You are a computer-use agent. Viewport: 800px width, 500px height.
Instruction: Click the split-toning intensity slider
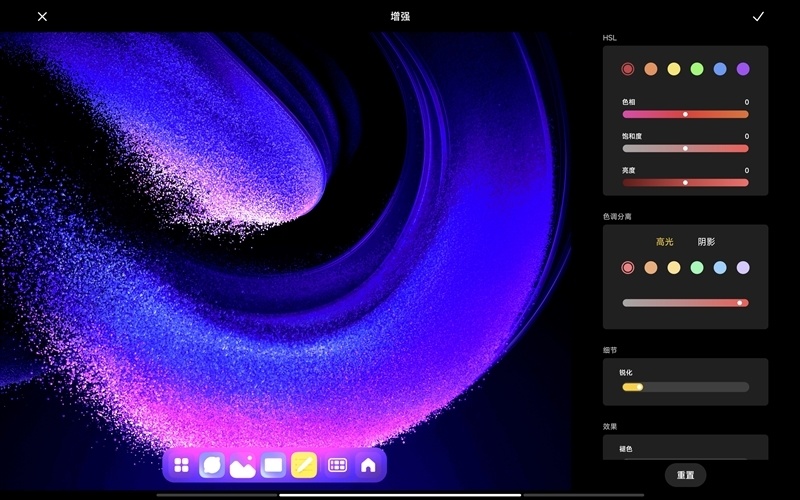(685, 303)
